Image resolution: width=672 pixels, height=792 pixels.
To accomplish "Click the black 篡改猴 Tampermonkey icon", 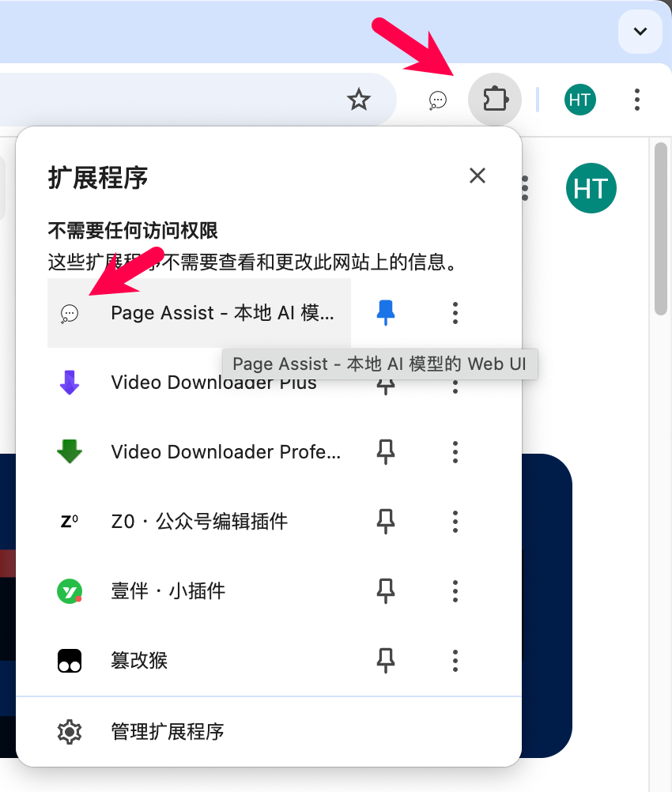I will [x=70, y=661].
